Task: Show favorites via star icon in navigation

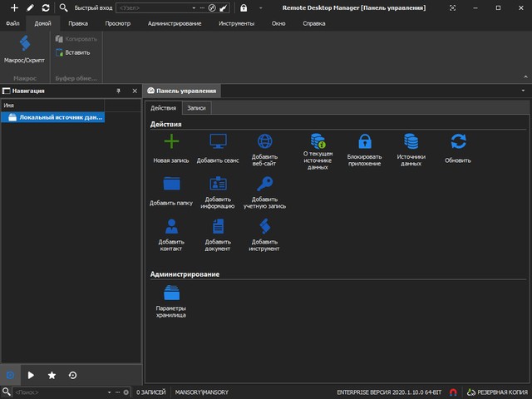Action: (52, 375)
